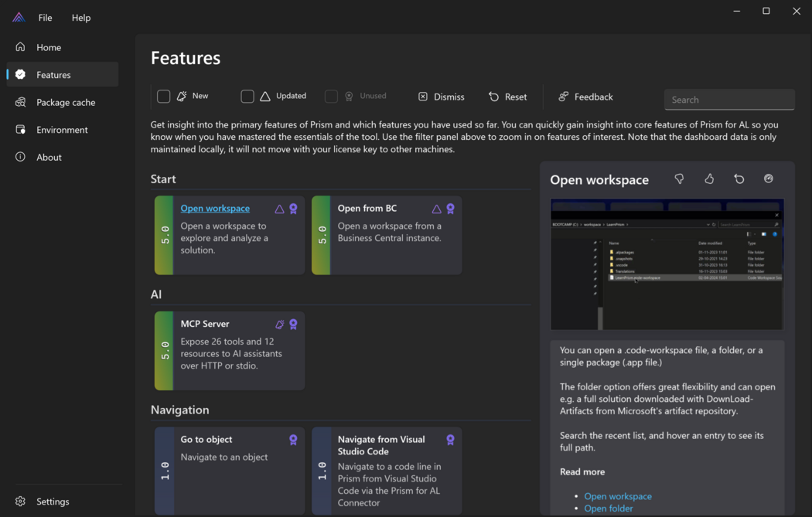This screenshot has width=812, height=517.
Task: Click the Search field
Action: pyautogui.click(x=729, y=100)
